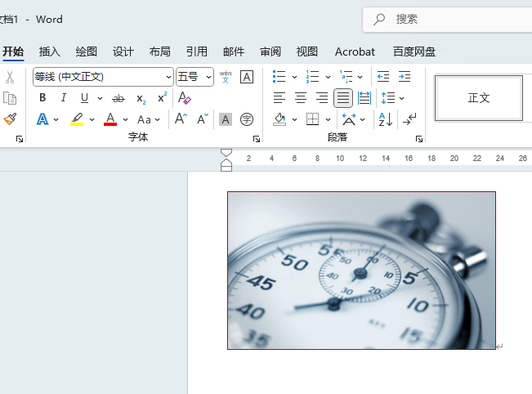532x394 pixels.
Task: Toggle italic formatting
Action: [64, 98]
